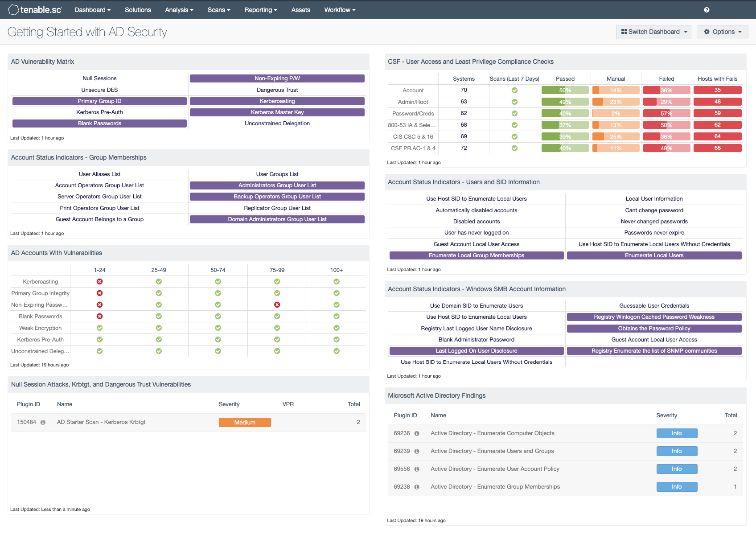
Task: Click Null Sessions matrix cell
Action: (99, 78)
